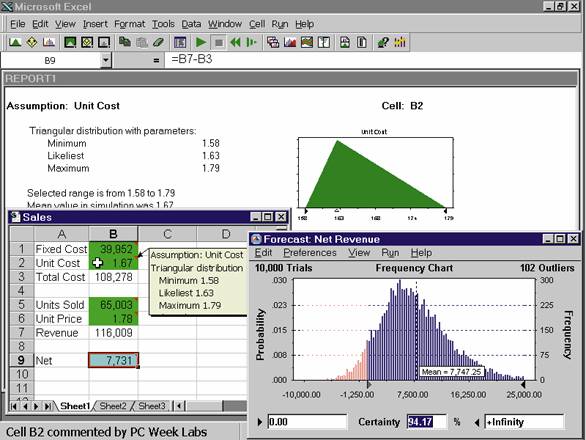
Task: Select cell B9 Net value 7,731
Action: click(x=113, y=360)
